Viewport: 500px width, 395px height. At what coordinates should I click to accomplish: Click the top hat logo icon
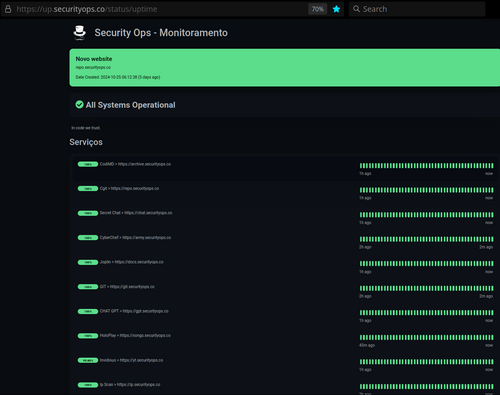point(79,33)
